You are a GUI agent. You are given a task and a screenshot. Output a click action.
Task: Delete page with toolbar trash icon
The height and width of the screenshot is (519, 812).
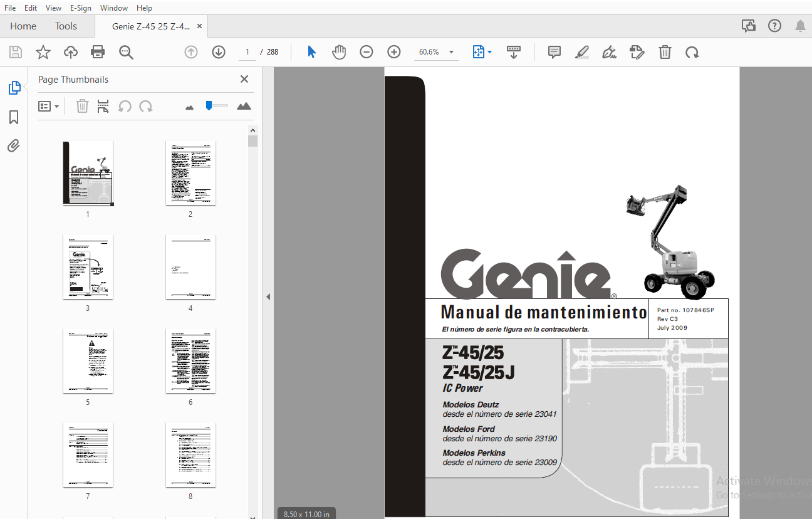(665, 52)
